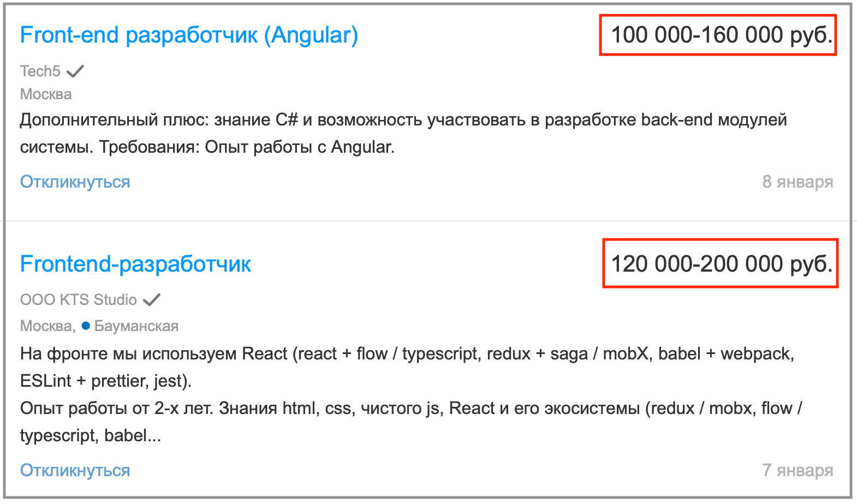
Task: Click the Бауманская metro station label
Action: 136,326
